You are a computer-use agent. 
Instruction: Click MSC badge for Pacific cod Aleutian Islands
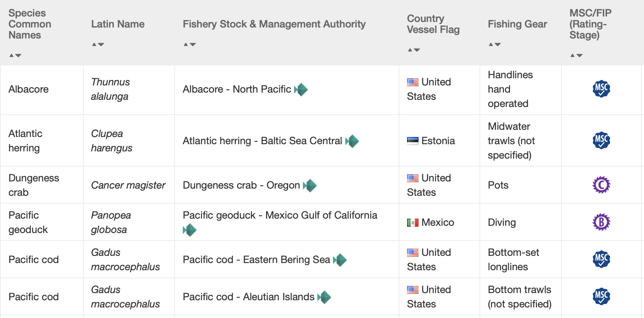[601, 296]
